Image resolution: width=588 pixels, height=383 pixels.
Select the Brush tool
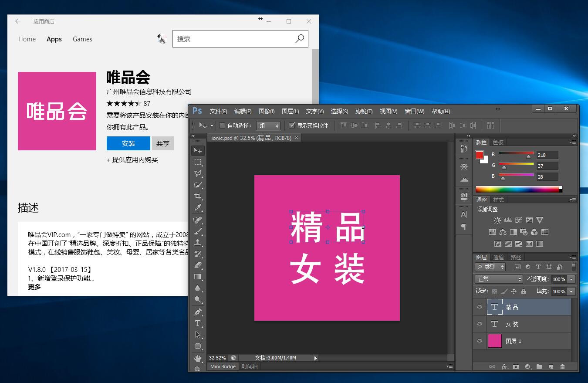(x=198, y=231)
